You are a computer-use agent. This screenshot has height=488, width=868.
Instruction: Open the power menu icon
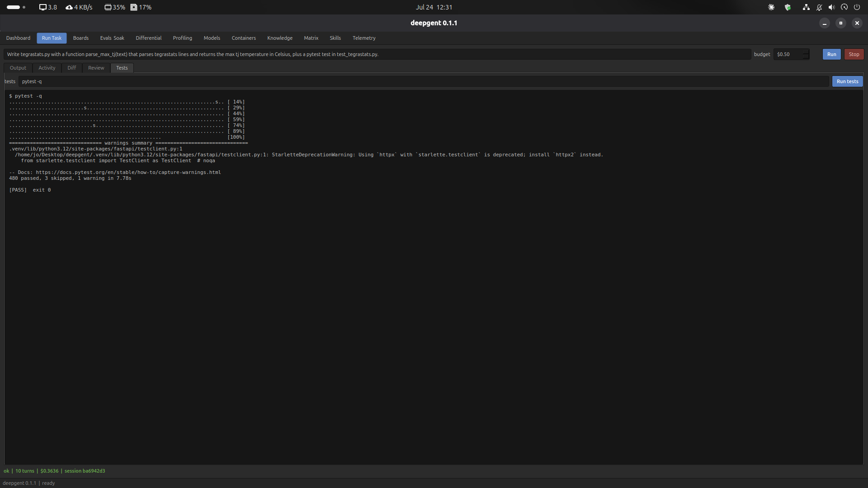click(857, 7)
